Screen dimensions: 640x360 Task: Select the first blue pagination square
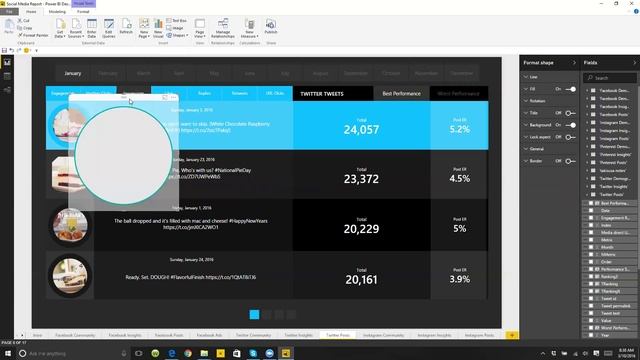[254, 314]
